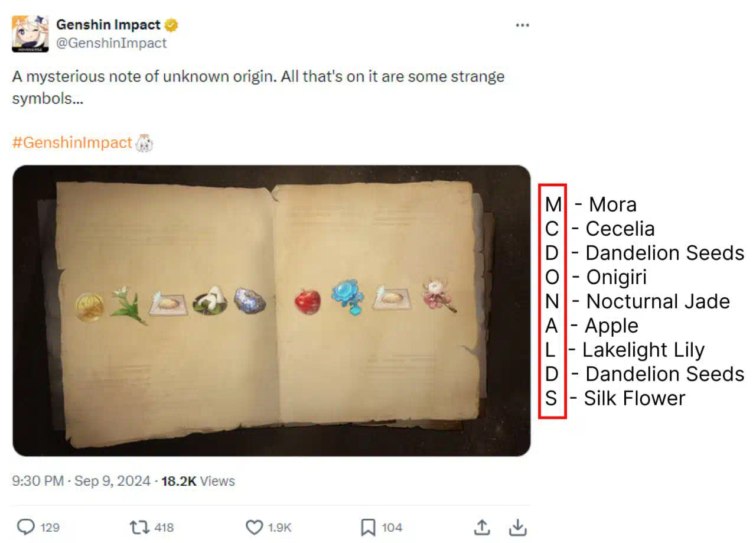The height and width of the screenshot is (543, 756).
Task: Like the post via heart icon
Action: pos(254,527)
